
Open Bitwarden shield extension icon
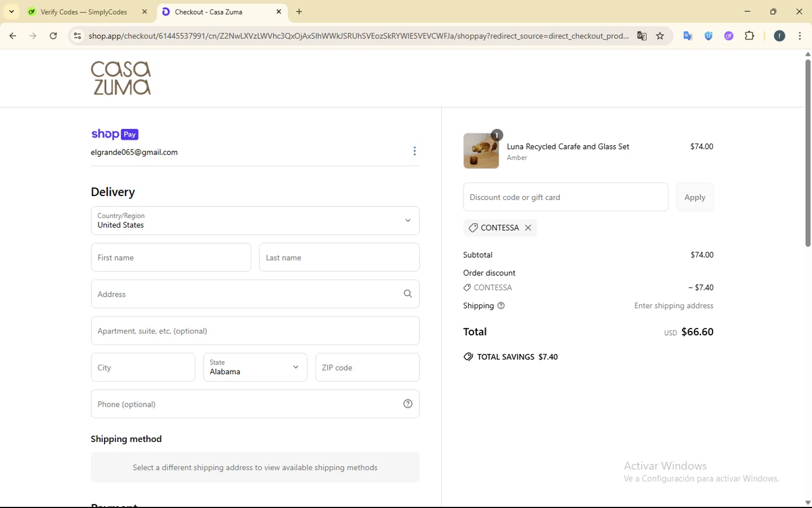tap(709, 36)
